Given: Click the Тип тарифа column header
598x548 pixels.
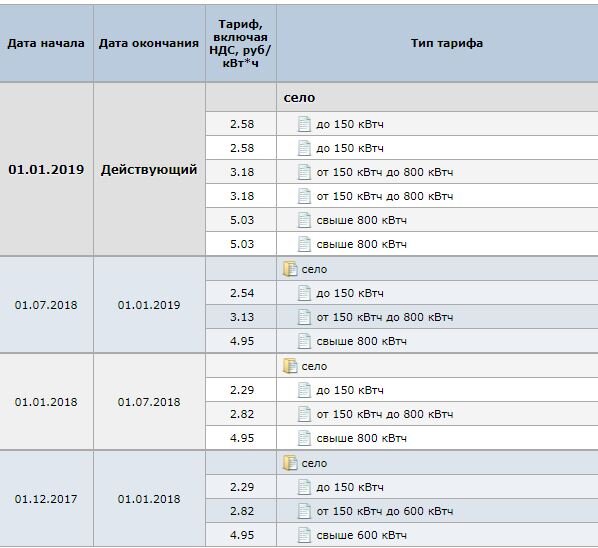Looking at the screenshot, I should click(x=447, y=43).
